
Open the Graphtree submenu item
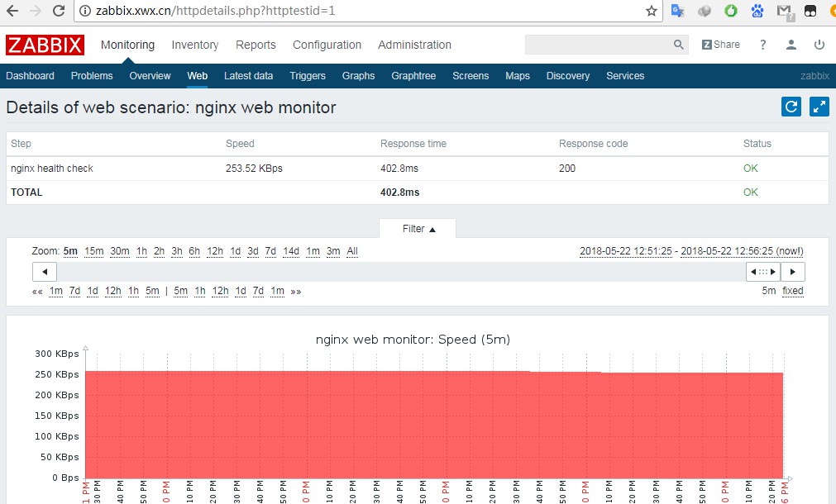coord(413,76)
